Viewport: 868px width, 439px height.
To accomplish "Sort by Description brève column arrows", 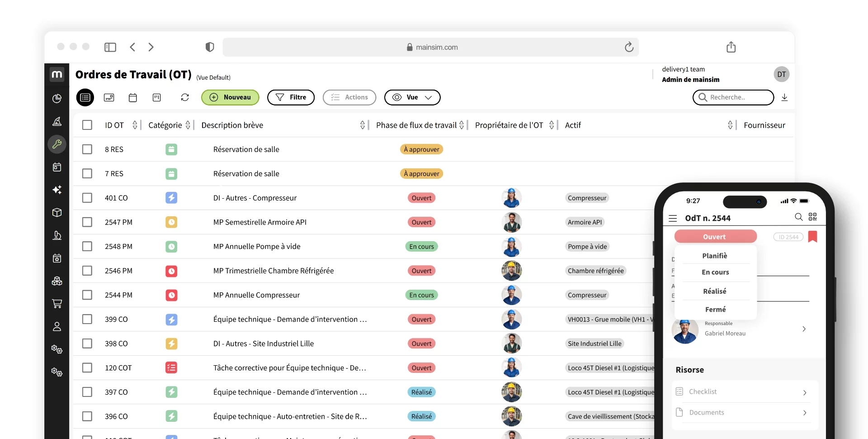I will [x=363, y=125].
